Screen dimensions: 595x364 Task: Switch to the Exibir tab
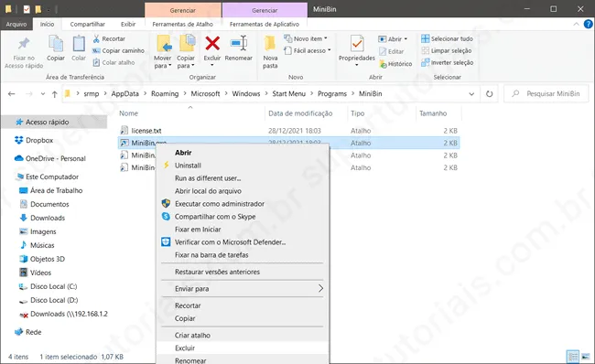(x=128, y=24)
